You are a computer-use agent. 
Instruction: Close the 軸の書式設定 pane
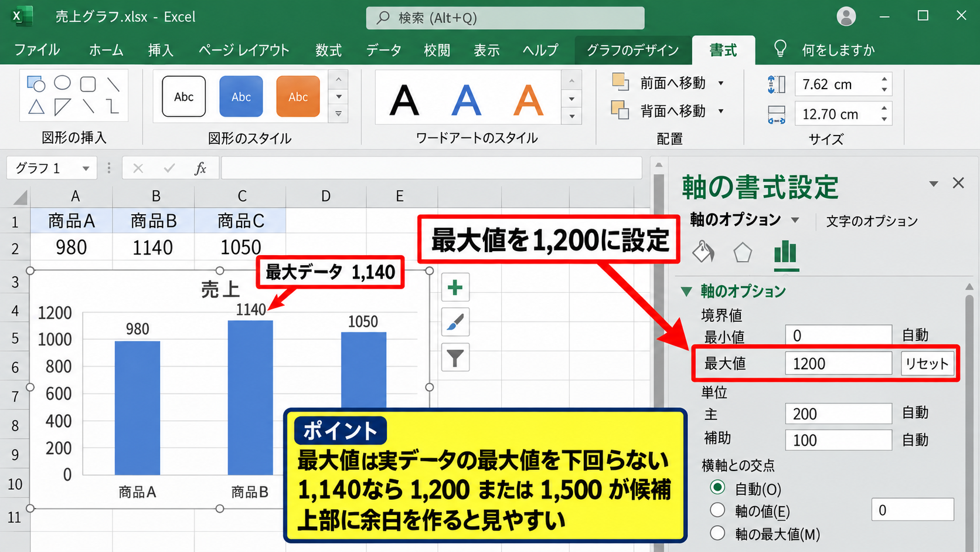pos(958,183)
